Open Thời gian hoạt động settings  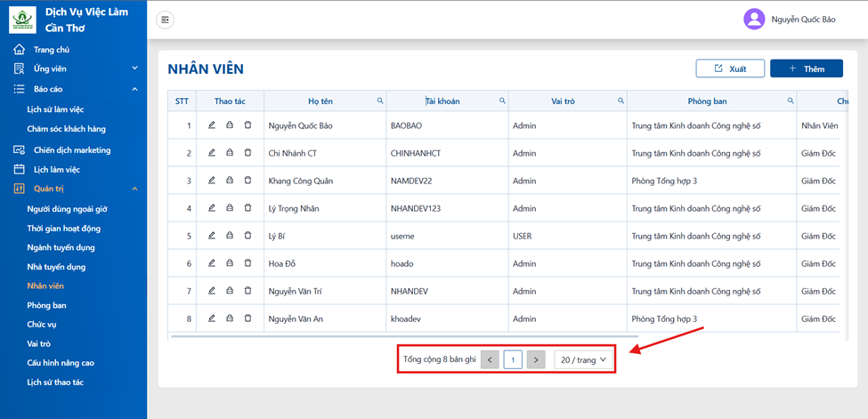[64, 228]
